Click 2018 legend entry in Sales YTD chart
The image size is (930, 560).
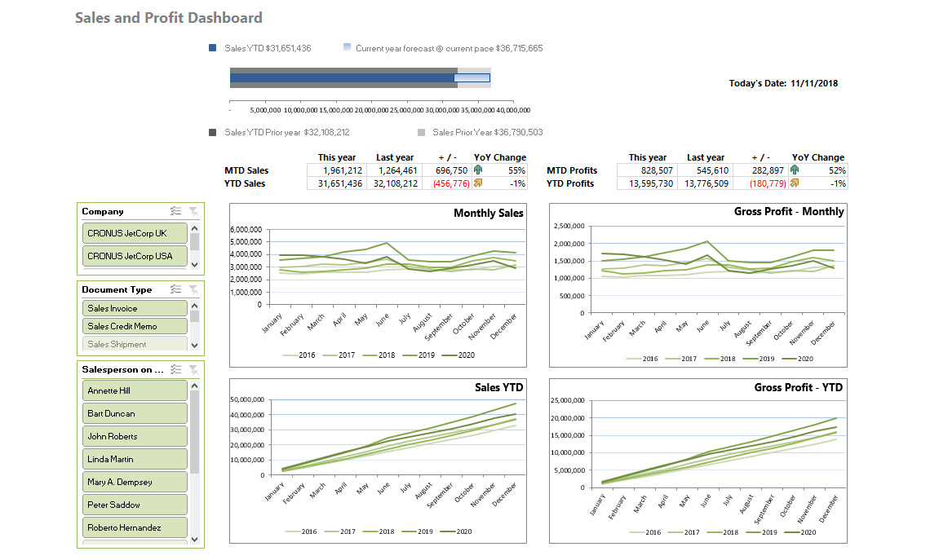click(379, 531)
